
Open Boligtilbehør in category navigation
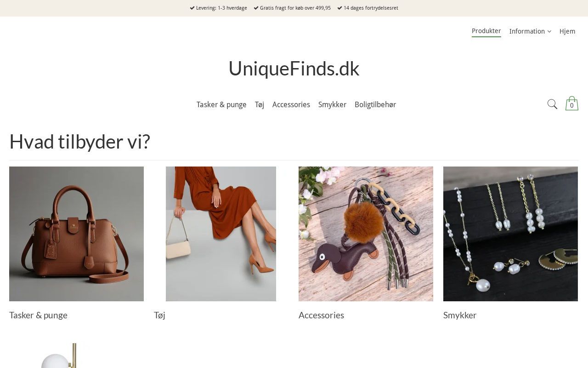click(x=375, y=105)
